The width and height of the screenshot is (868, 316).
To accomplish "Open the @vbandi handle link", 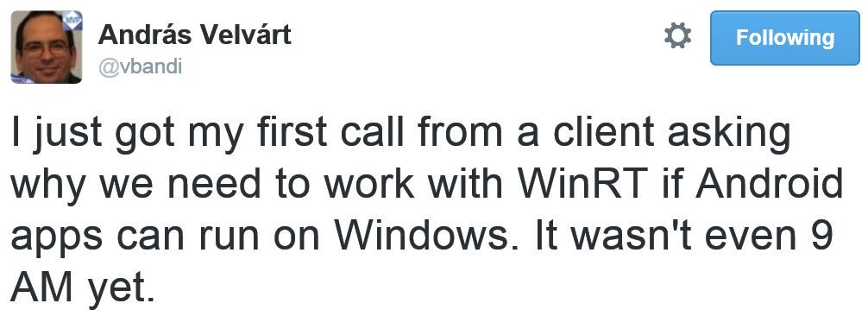I will pos(140,67).
